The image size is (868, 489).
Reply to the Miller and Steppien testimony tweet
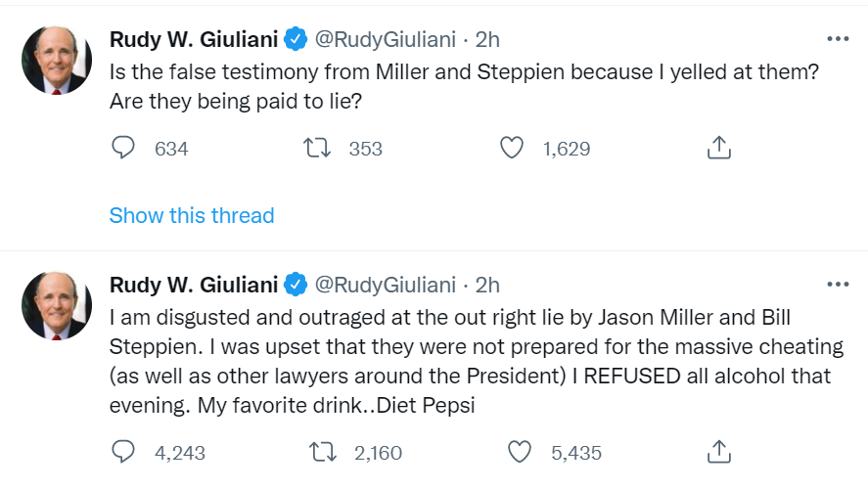[123, 149]
